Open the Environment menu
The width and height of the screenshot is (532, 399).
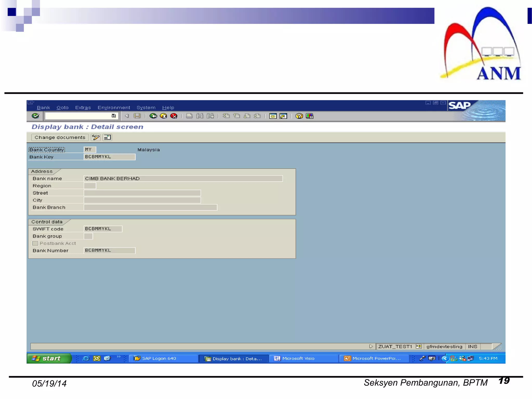click(114, 108)
